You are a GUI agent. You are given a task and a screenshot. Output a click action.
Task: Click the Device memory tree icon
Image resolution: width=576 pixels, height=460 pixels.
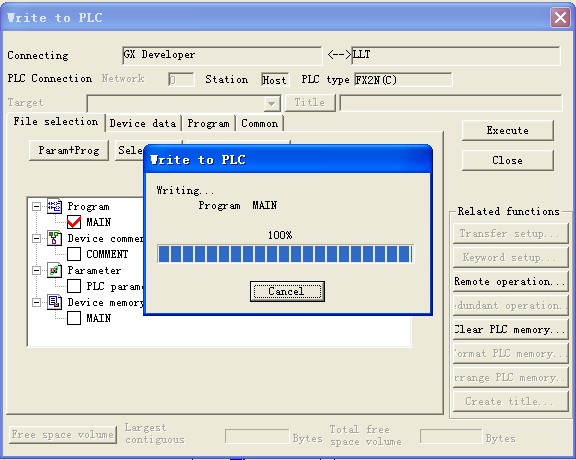coord(54,302)
